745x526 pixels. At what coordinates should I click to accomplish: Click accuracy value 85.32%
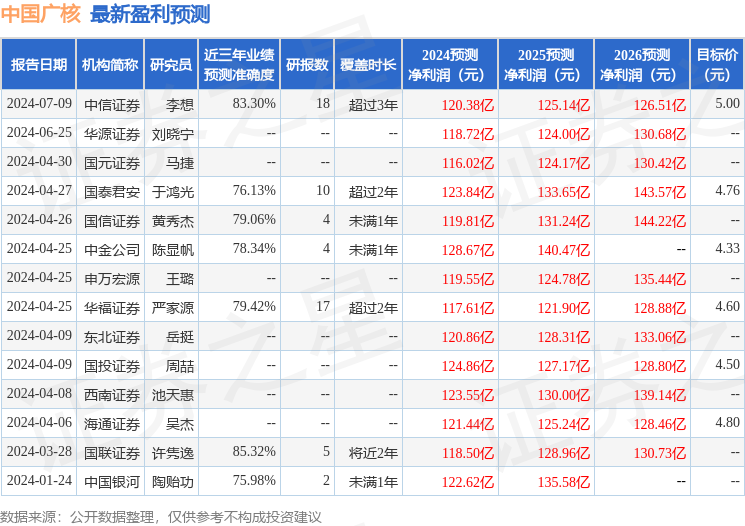254,451
